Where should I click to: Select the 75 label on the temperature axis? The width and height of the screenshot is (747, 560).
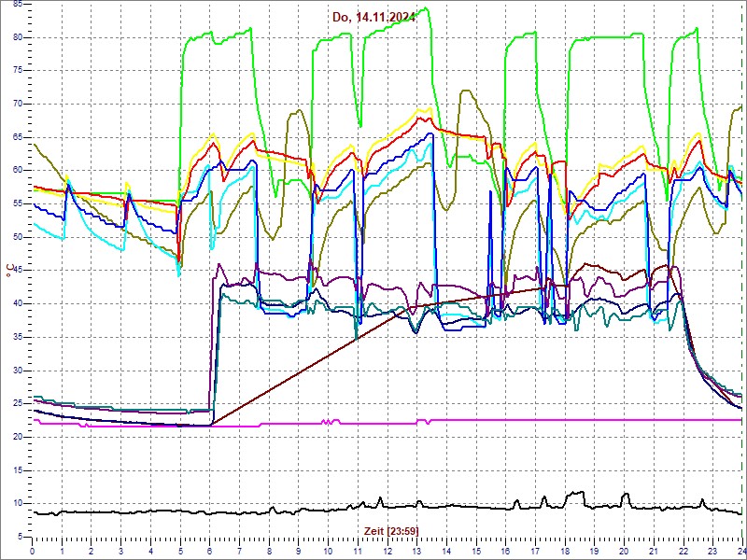pos(18,71)
